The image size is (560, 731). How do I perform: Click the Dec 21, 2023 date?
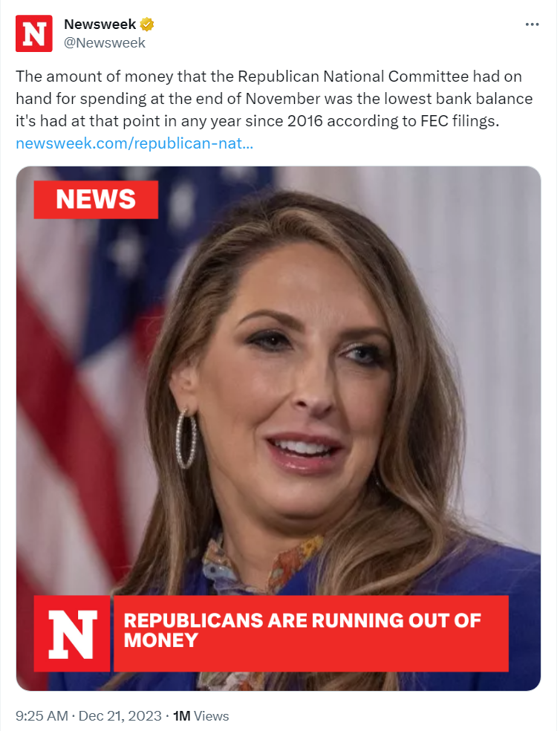coord(120,715)
